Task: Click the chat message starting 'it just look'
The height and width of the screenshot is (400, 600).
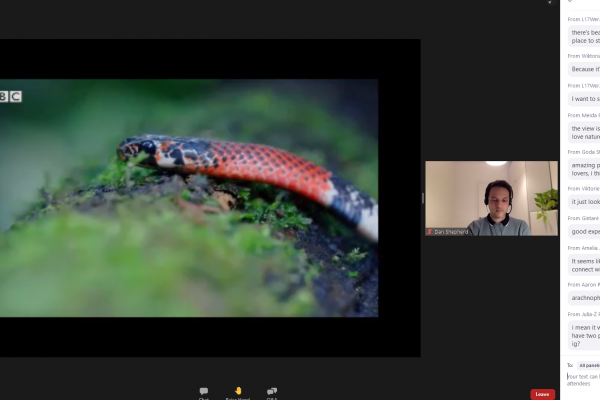Action: click(x=584, y=202)
